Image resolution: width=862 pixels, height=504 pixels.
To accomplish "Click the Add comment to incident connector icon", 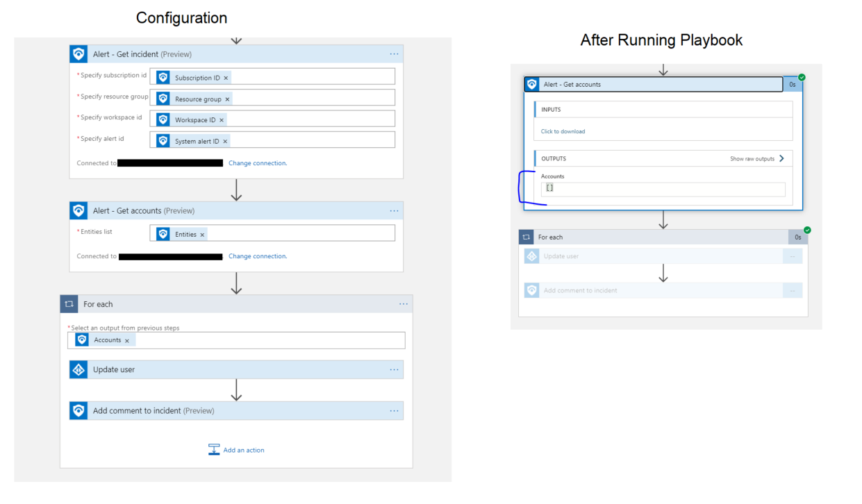I will (x=78, y=410).
